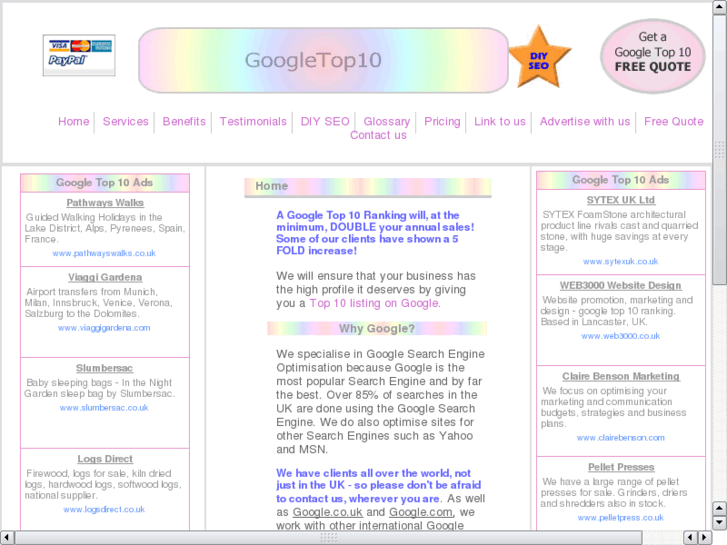Screen dimensions: 727x545
Task: Visit www.clairebenson.com link
Action: coord(620,437)
